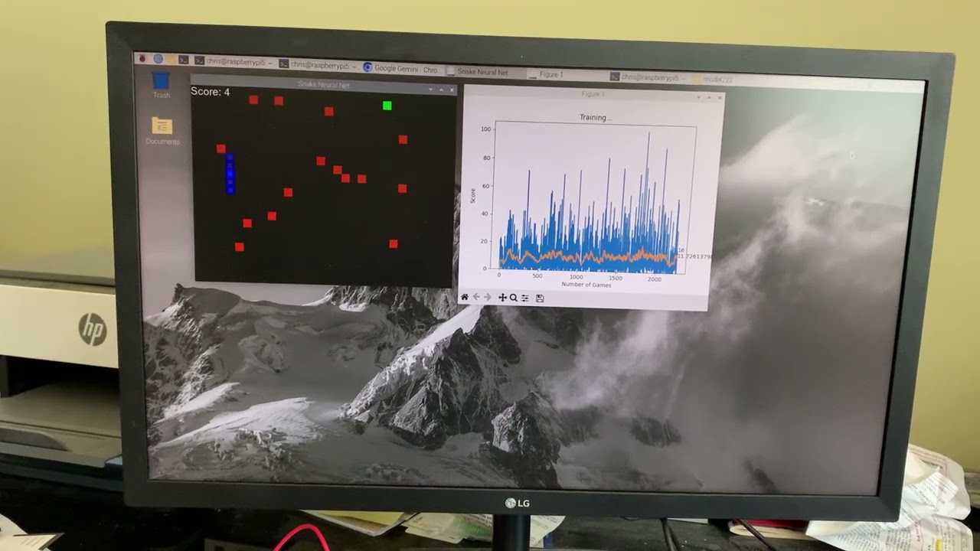The image size is (980, 551).
Task: Open Configure subplots sliders icon
Action: [524, 298]
